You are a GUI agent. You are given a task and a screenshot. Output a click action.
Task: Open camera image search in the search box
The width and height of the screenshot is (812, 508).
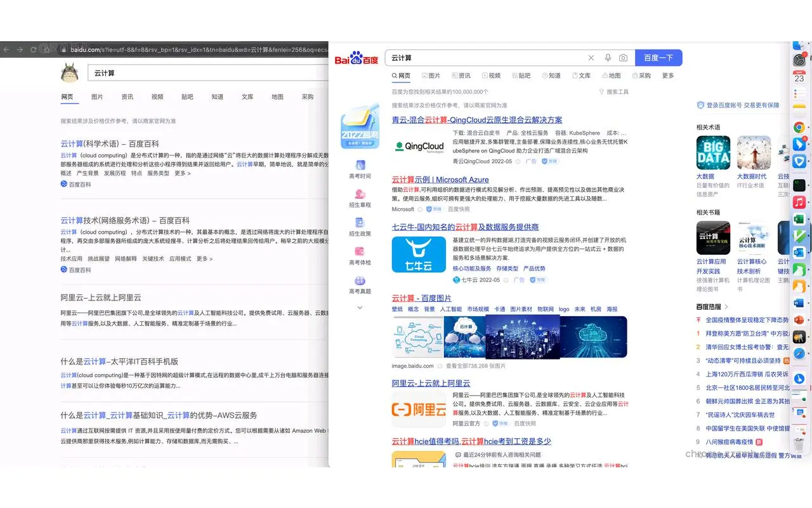622,58
